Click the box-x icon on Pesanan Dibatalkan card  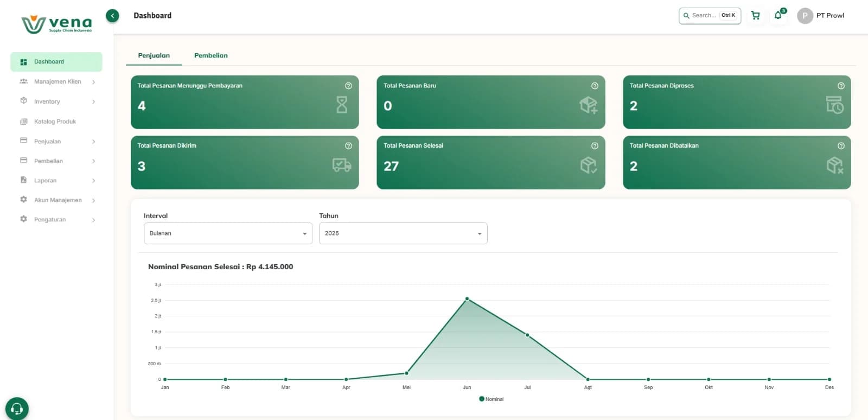pyautogui.click(x=834, y=165)
